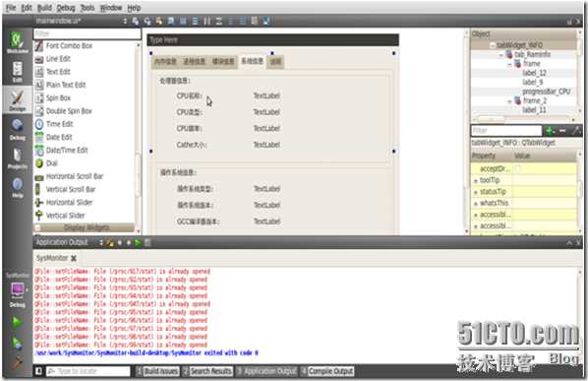Click the widget box Filter field
588x381 pixels.
pyautogui.click(x=87, y=33)
